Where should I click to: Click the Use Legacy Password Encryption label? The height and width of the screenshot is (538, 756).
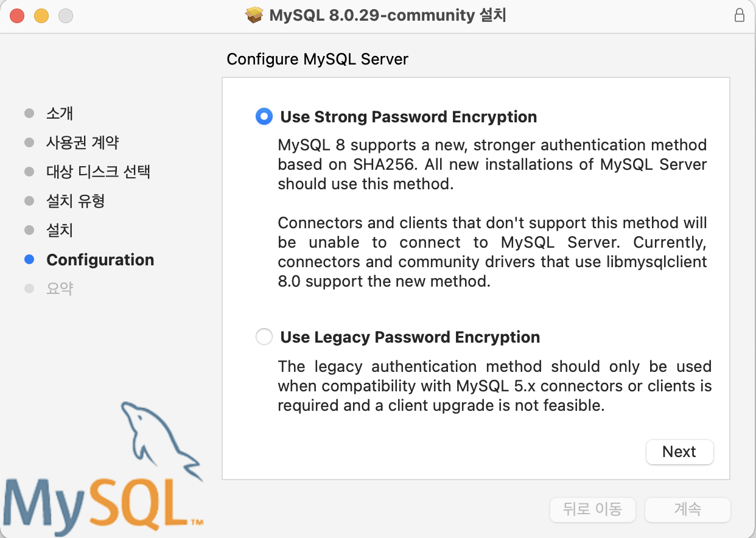coord(410,337)
